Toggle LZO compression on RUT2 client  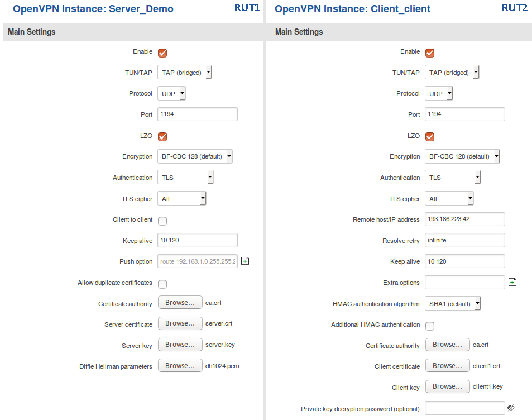(x=430, y=136)
